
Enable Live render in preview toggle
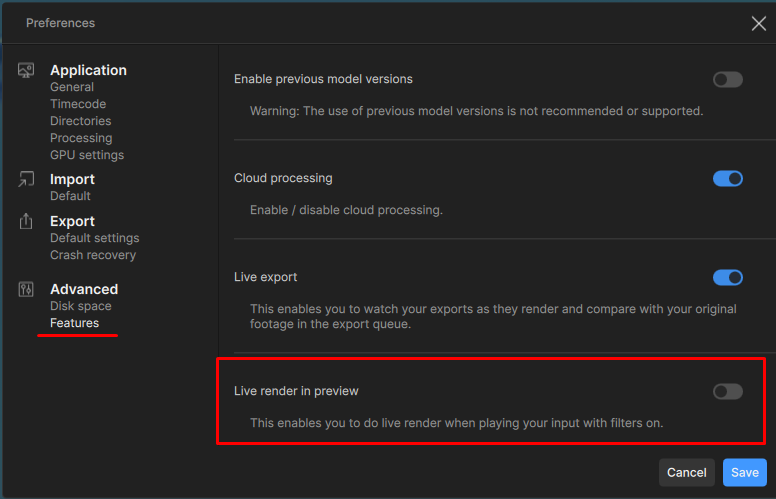coord(727,392)
